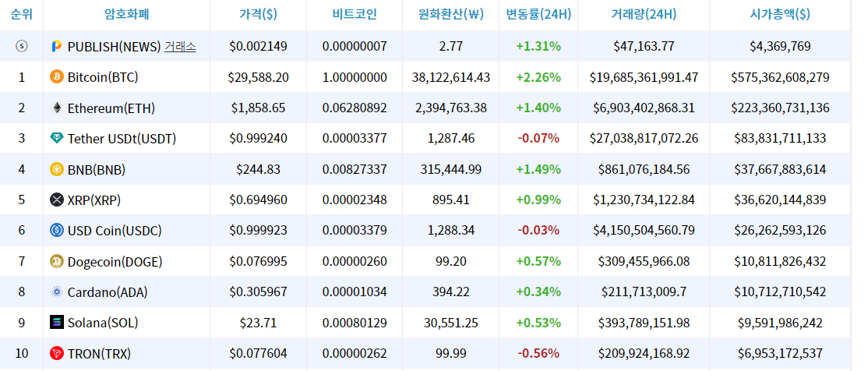Open the Cardano(ADA) coin name
The image size is (868, 371).
(x=108, y=291)
